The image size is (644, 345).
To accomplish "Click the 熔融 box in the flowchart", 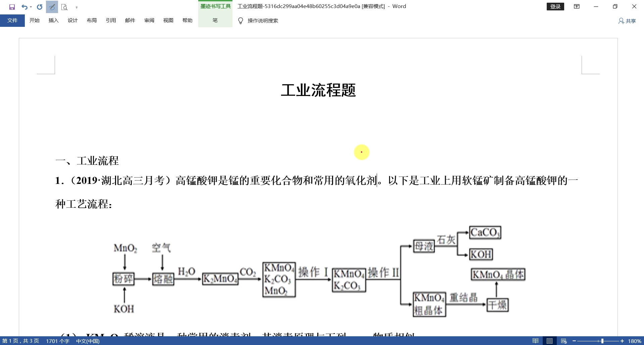I will (x=163, y=279).
